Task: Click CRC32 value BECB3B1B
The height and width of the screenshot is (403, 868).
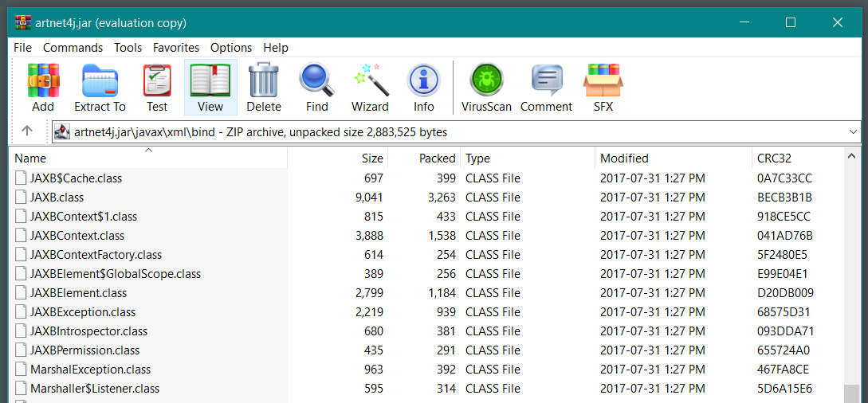Action: click(x=784, y=197)
